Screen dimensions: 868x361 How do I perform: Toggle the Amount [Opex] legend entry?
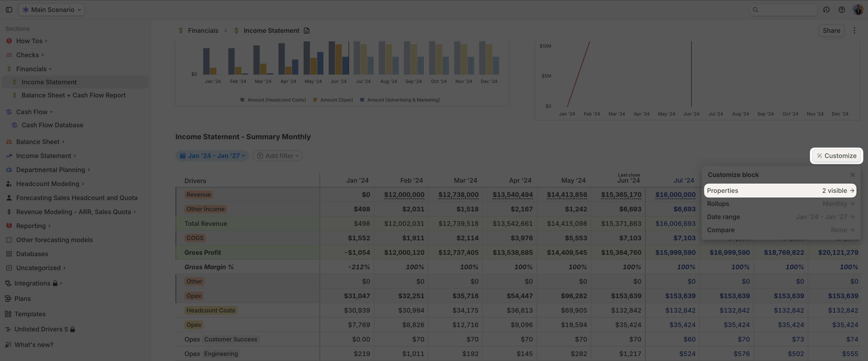[333, 100]
